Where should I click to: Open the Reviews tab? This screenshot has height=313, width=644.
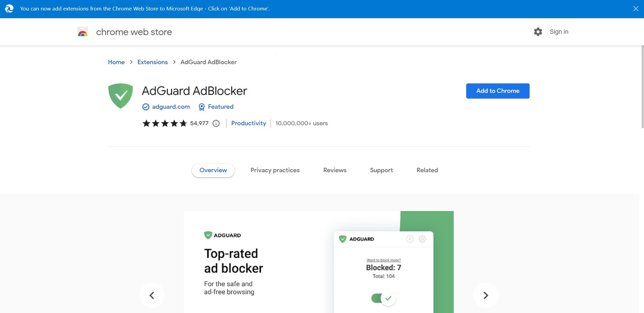point(335,170)
